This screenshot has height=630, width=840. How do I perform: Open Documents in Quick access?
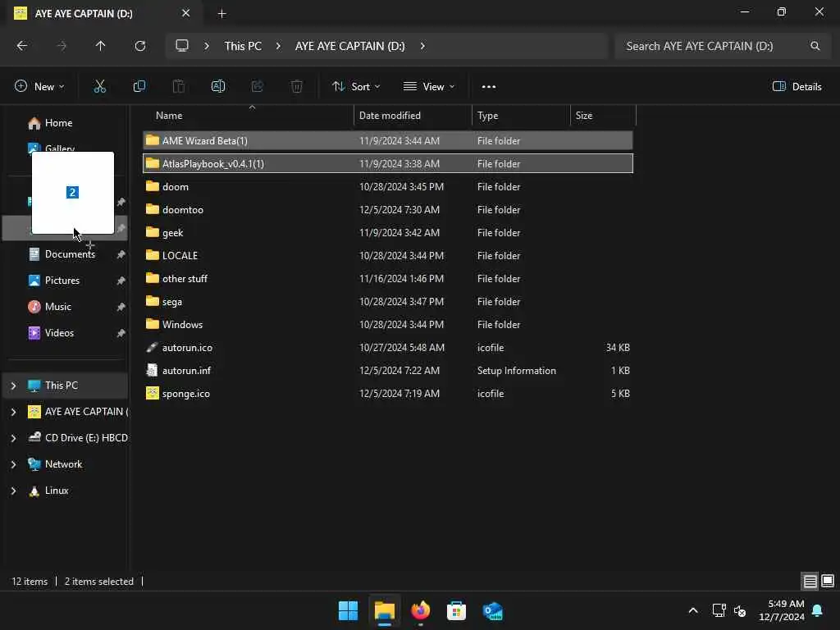[x=70, y=254]
